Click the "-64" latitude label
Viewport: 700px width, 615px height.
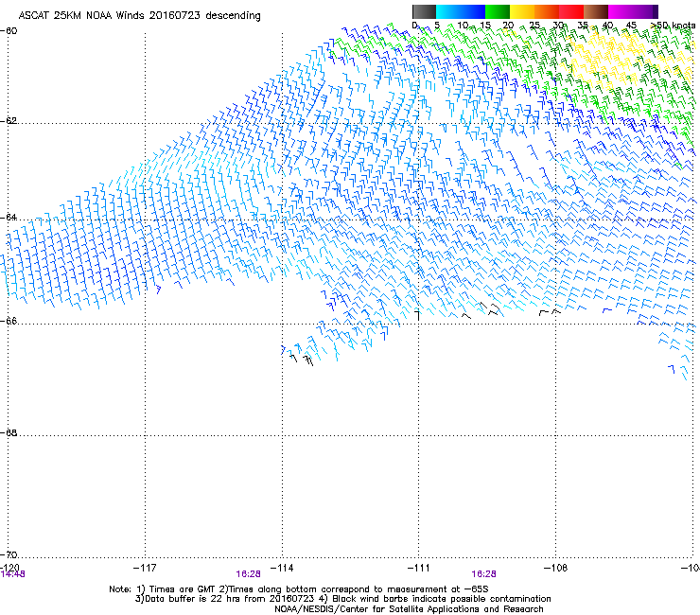9,217
